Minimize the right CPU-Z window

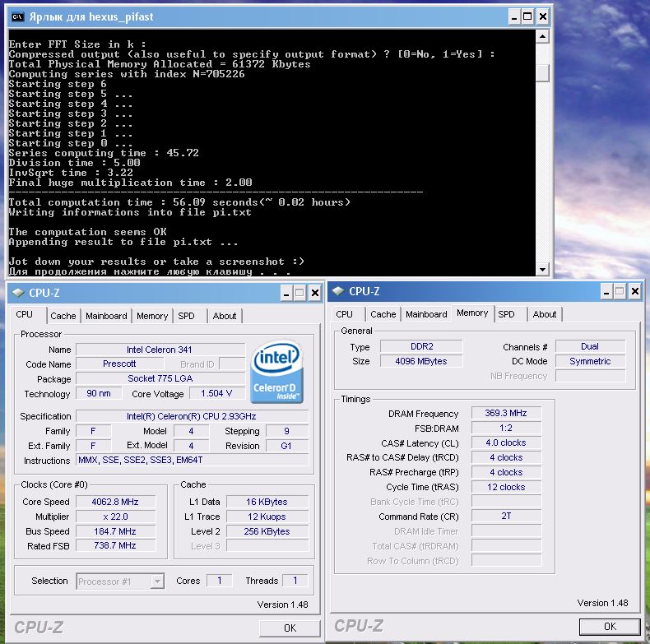click(606, 292)
